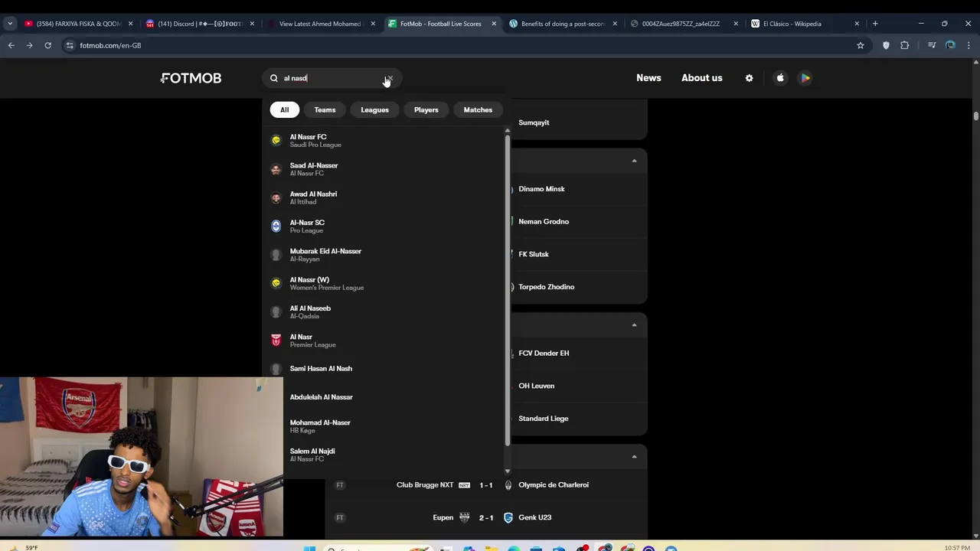The image size is (980, 551).
Task: Select the Players search filter
Action: [426, 109]
